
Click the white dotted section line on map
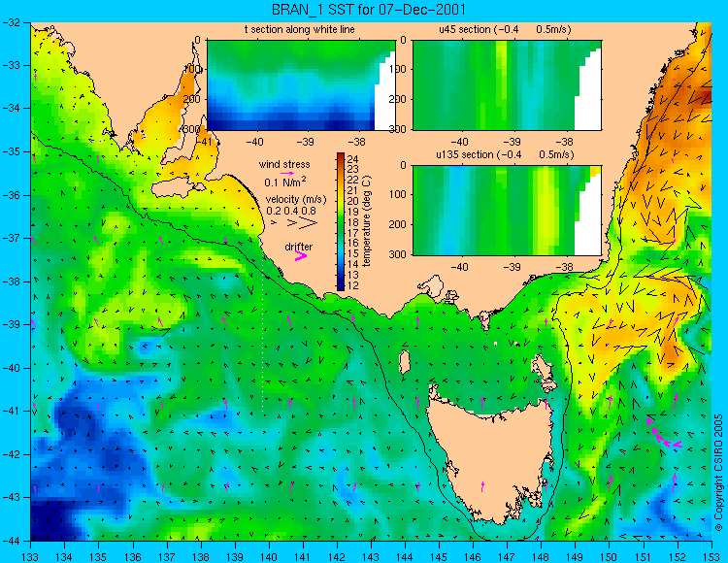(x=263, y=334)
